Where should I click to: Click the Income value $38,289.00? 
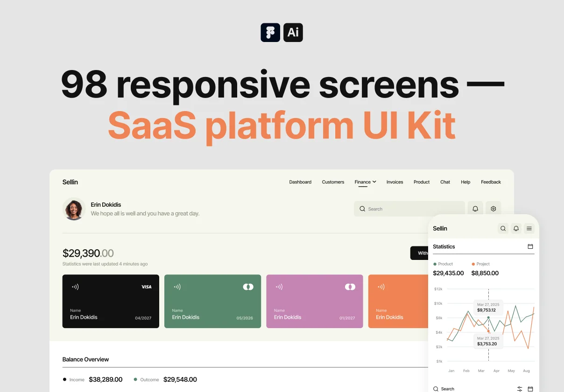click(106, 379)
